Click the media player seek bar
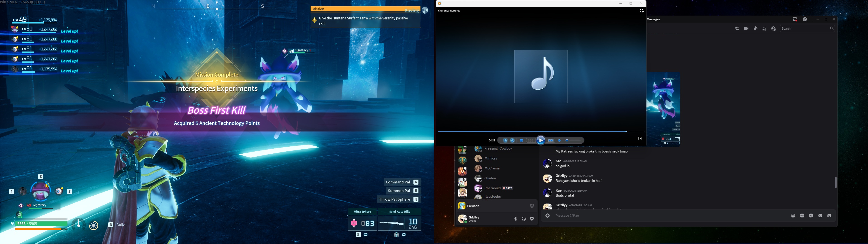 coord(541,131)
